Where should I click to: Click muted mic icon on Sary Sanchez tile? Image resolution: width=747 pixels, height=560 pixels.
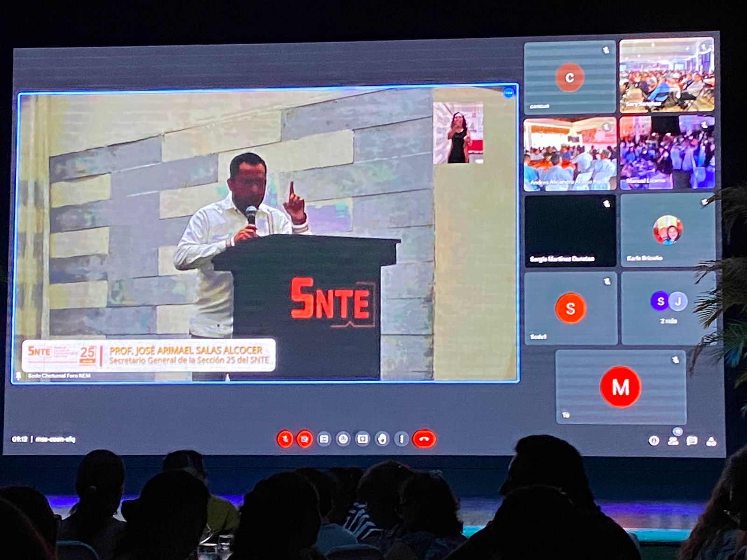[x=705, y=47]
